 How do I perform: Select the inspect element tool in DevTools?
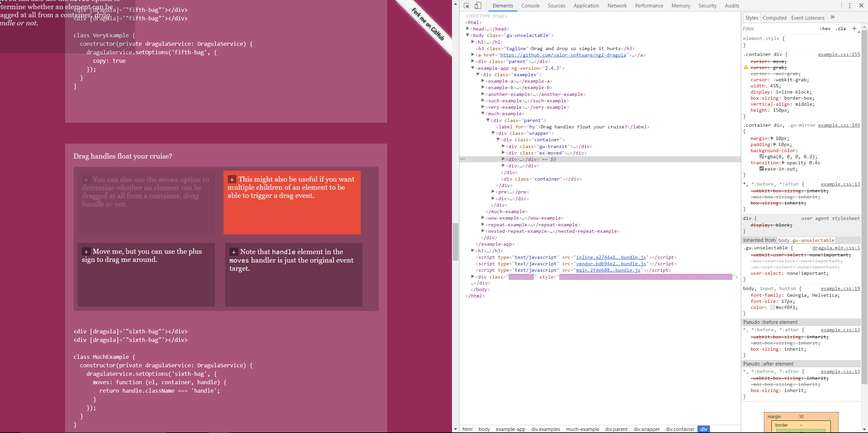point(466,6)
